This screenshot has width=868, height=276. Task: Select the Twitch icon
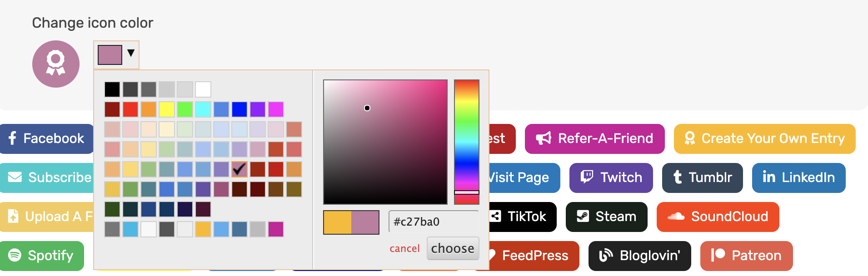click(588, 177)
